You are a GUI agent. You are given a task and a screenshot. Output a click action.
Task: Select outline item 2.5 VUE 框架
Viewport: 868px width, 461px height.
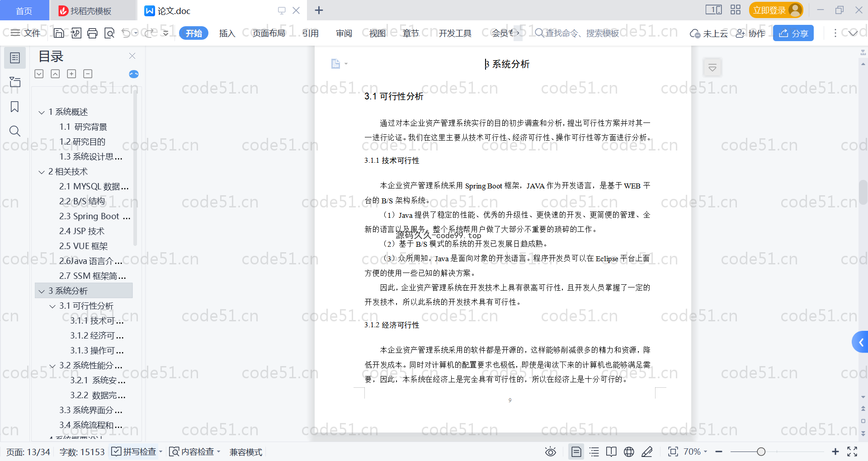tap(83, 246)
